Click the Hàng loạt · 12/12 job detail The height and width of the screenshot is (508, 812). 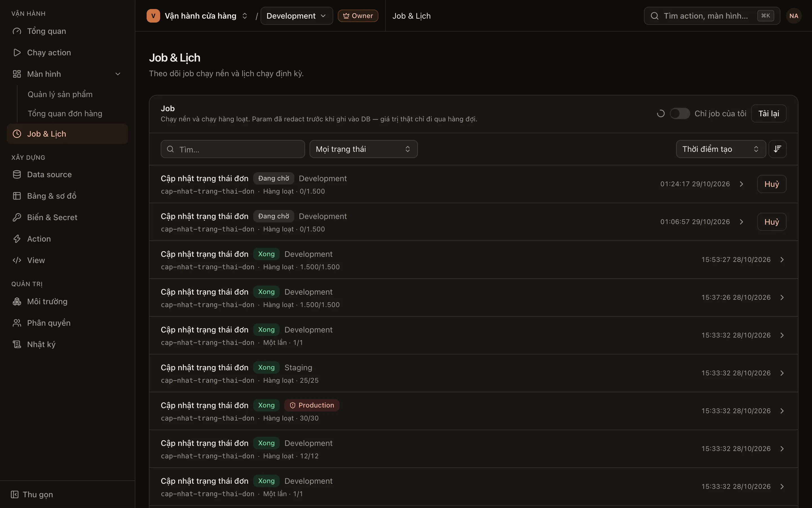(291, 456)
